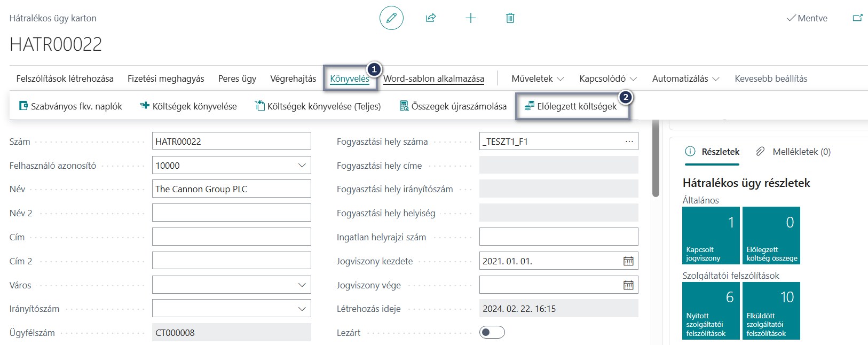Click Nyitott szolgáltatói felszólítások tile
Viewport: 868px width, 345px height.
(x=711, y=310)
